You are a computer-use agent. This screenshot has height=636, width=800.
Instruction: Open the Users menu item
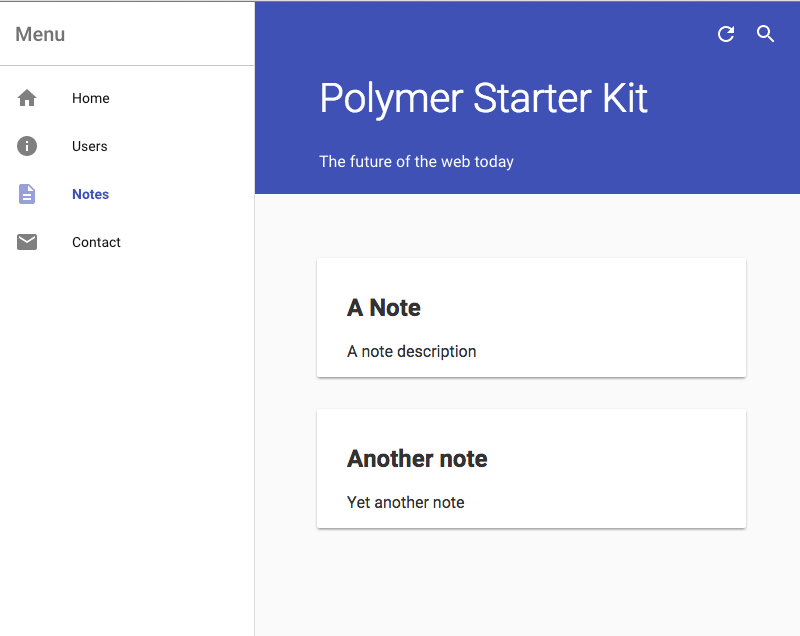click(x=127, y=146)
